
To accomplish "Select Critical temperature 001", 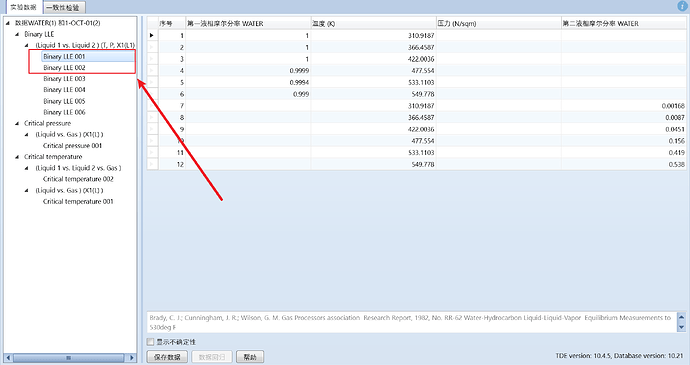I will (x=78, y=201).
